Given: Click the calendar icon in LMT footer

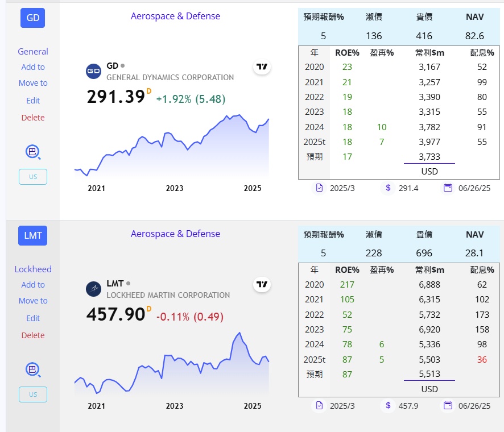Looking at the screenshot, I should [x=448, y=406].
